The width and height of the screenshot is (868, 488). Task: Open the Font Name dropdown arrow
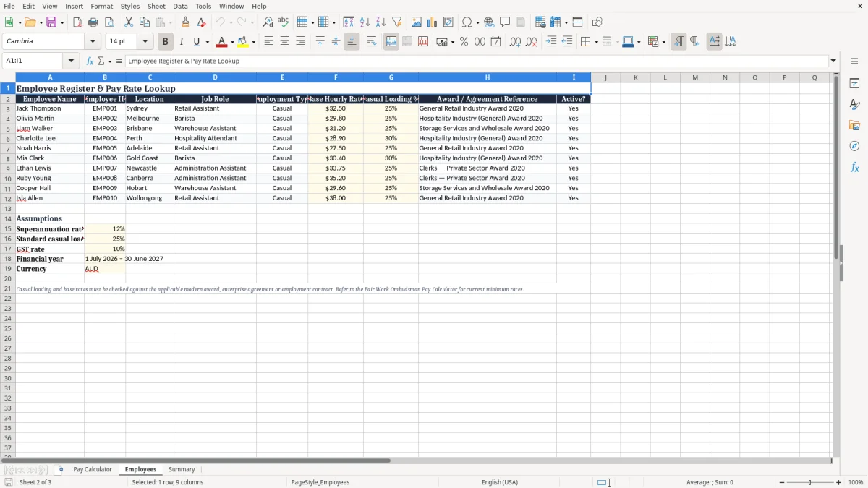[93, 42]
